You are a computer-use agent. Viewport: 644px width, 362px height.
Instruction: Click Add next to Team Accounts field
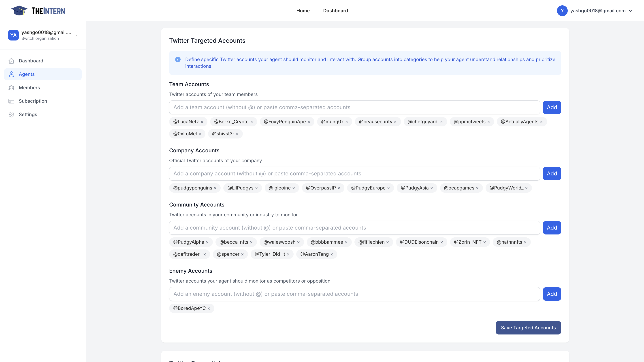tap(552, 107)
